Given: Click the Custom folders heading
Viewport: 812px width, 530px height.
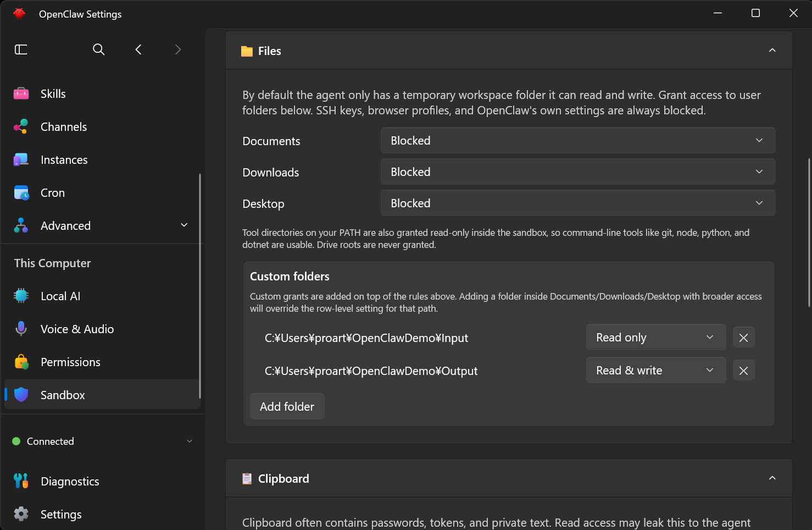Looking at the screenshot, I should click(290, 277).
